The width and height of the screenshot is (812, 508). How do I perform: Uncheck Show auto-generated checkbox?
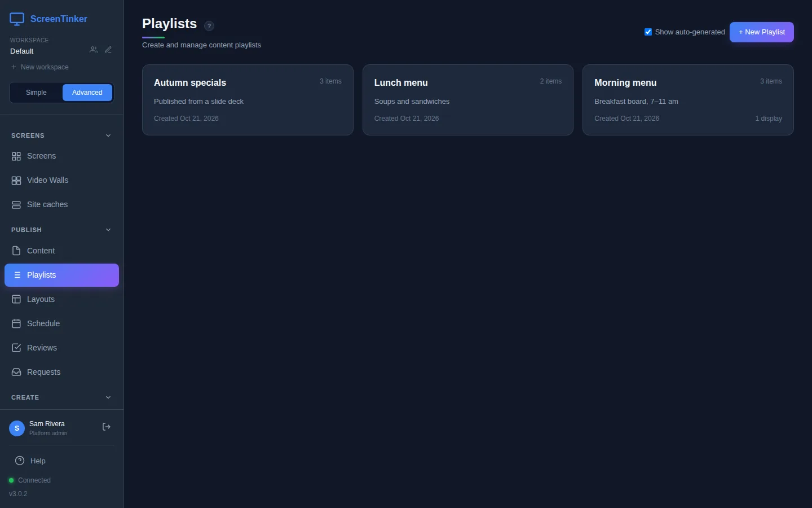pos(648,32)
